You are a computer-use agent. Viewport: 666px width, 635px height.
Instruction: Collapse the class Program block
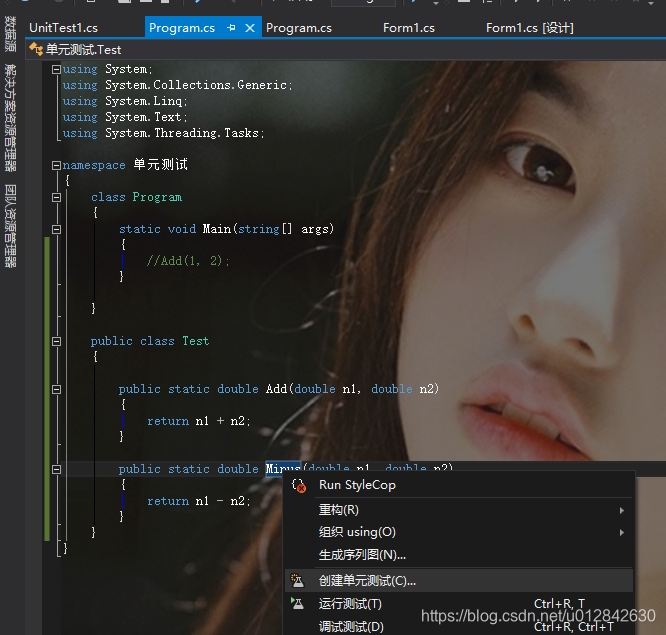56,198
